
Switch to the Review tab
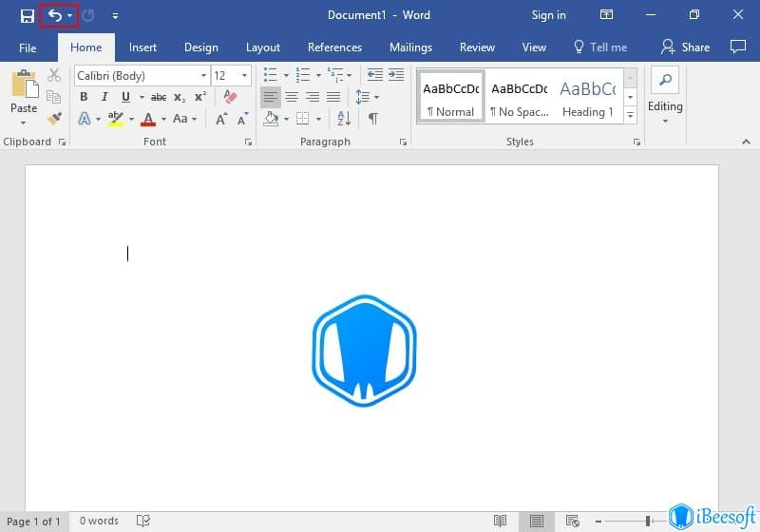pos(477,47)
